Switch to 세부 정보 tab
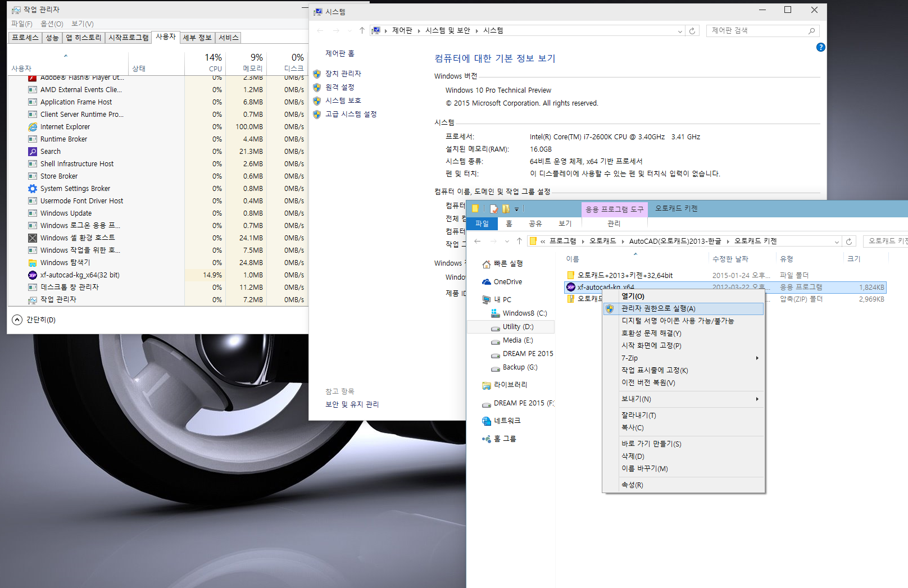Viewport: 908px width, 588px height. click(197, 38)
